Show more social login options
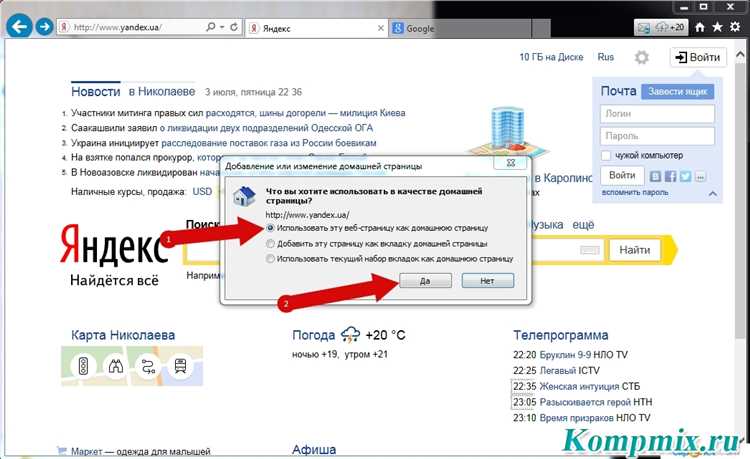750x459 pixels. [700, 177]
